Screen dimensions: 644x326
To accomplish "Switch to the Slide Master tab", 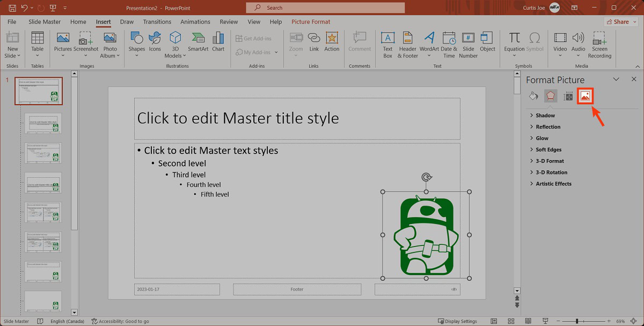I will click(45, 22).
